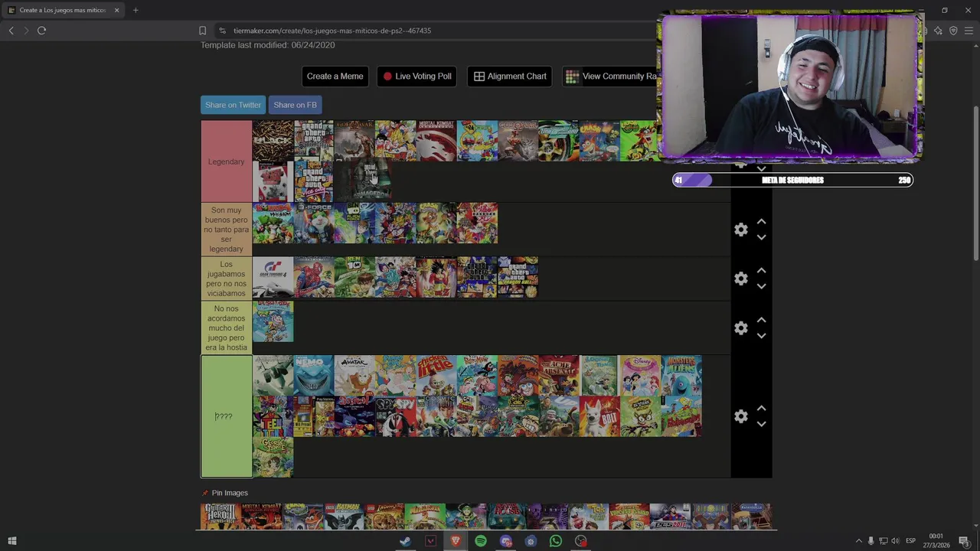Share tier list on FB
Image resolution: width=980 pixels, height=551 pixels.
tap(295, 105)
